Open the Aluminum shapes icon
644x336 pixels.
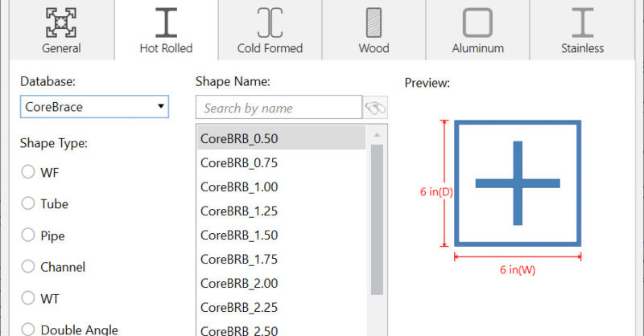coord(477,23)
